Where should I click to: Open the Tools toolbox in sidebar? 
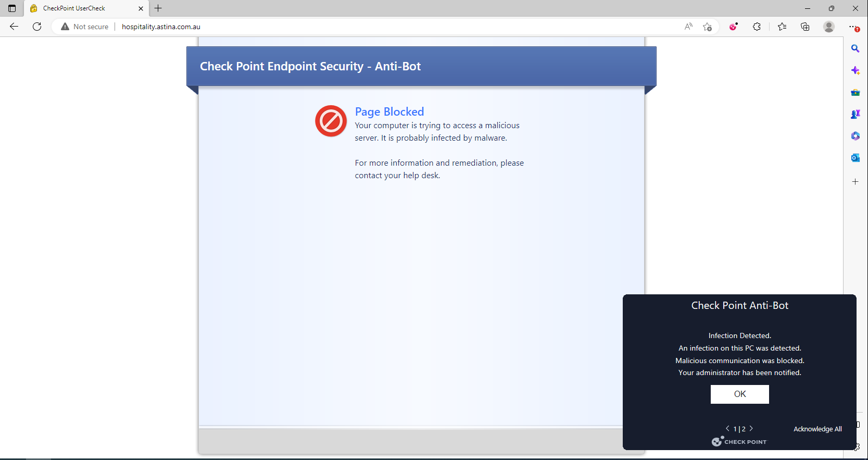coord(855,92)
